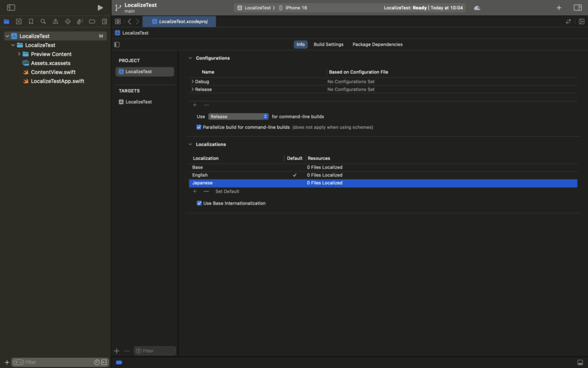Click the Set Default button
The height and width of the screenshot is (368, 588).
(x=227, y=191)
